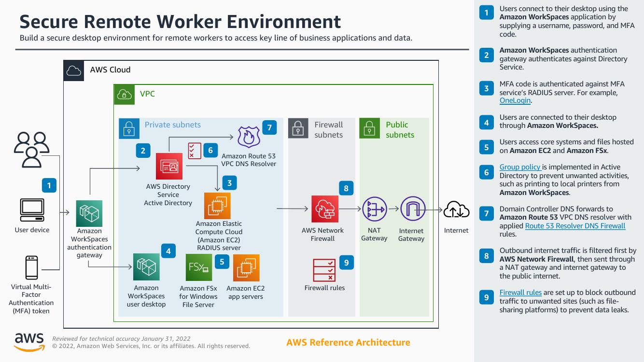Click the Public subnets label
Image resolution: width=644 pixels, height=362 pixels.
pyautogui.click(x=400, y=129)
